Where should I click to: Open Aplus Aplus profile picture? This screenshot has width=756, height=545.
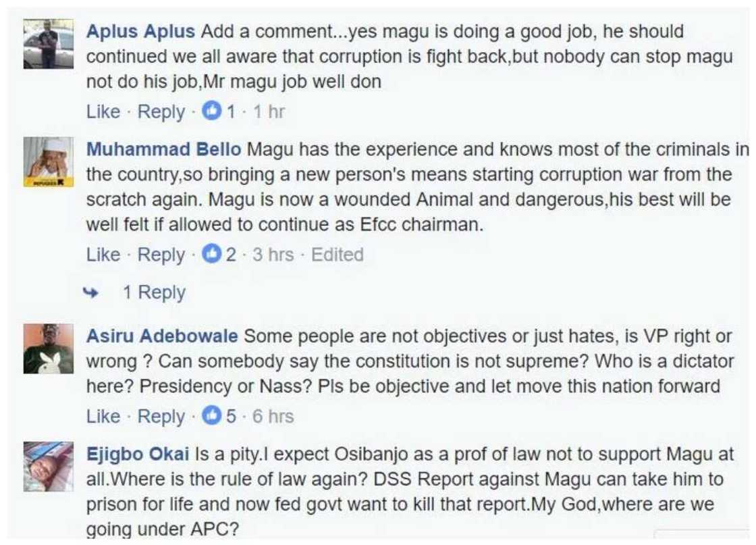point(48,44)
